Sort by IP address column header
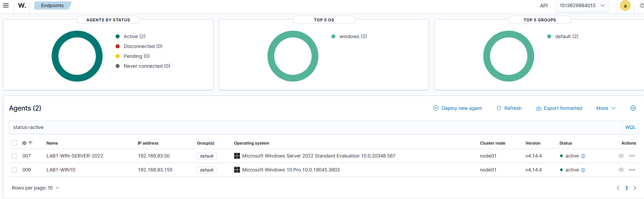The image size is (644, 199). [148, 143]
